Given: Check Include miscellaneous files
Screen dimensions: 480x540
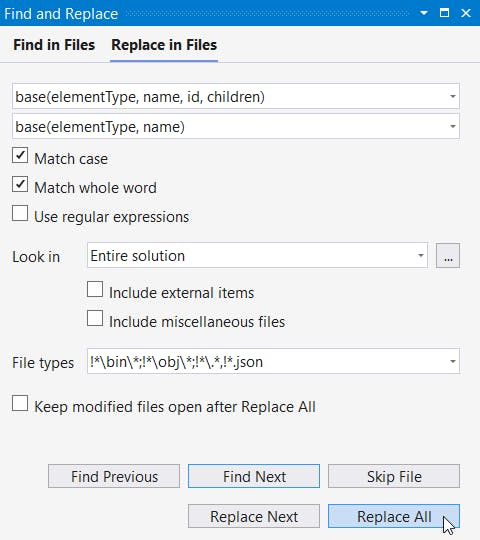Looking at the screenshot, I should click(95, 318).
